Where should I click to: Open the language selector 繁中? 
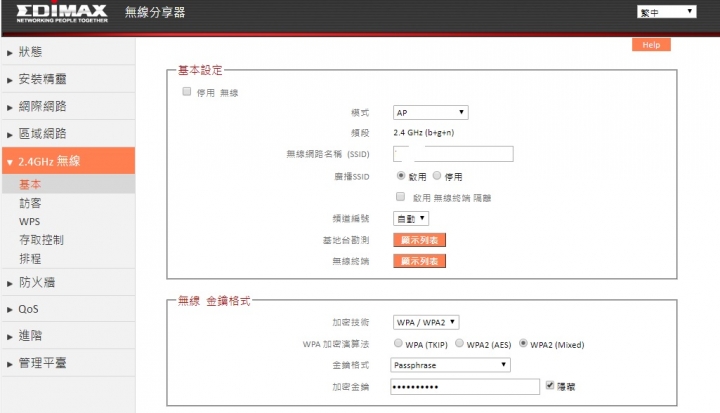click(x=666, y=12)
